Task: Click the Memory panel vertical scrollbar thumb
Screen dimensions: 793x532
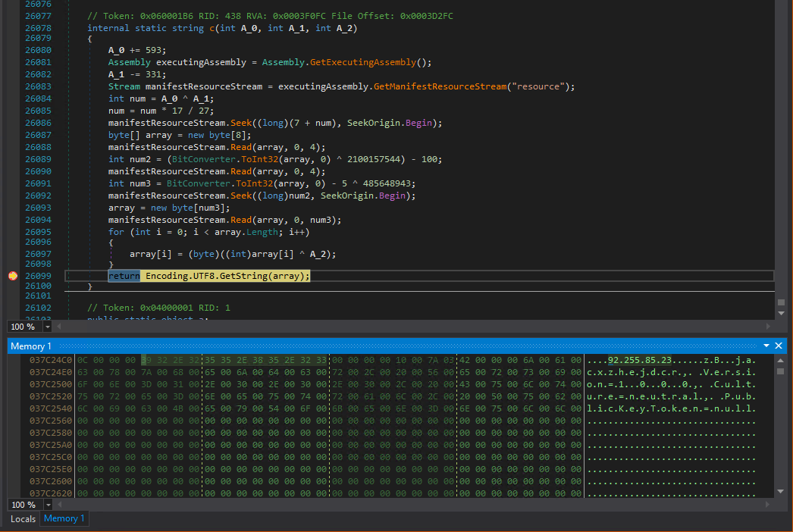Action: point(781,371)
